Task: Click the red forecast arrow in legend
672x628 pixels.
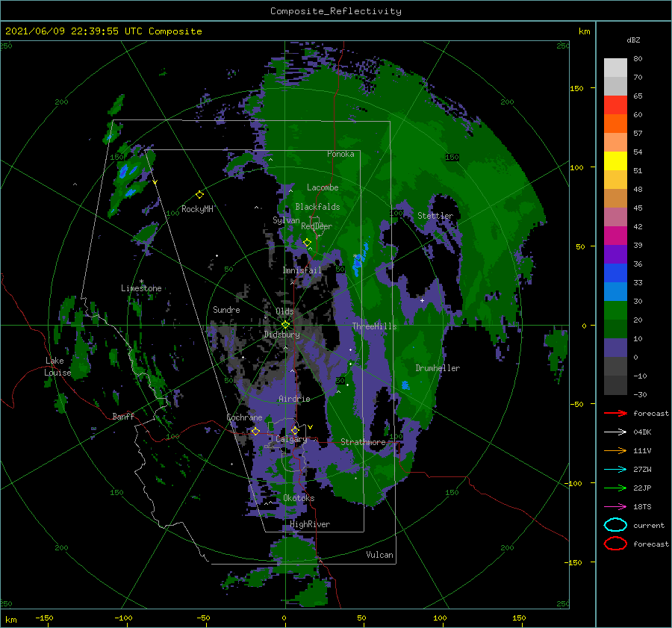Action: (x=615, y=413)
